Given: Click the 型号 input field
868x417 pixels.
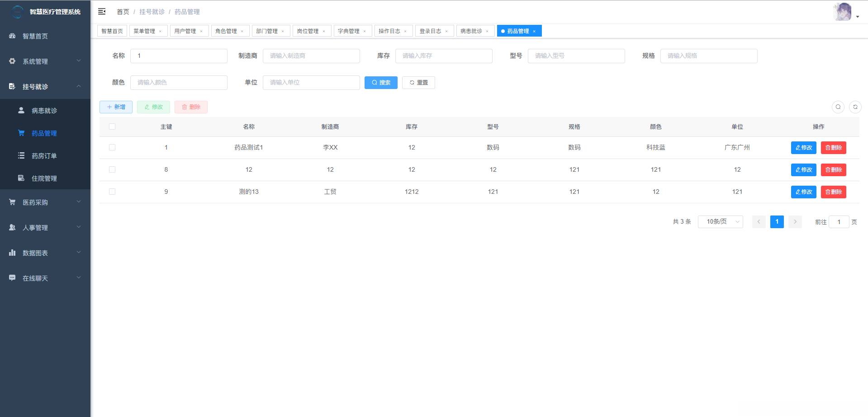Looking at the screenshot, I should (576, 56).
